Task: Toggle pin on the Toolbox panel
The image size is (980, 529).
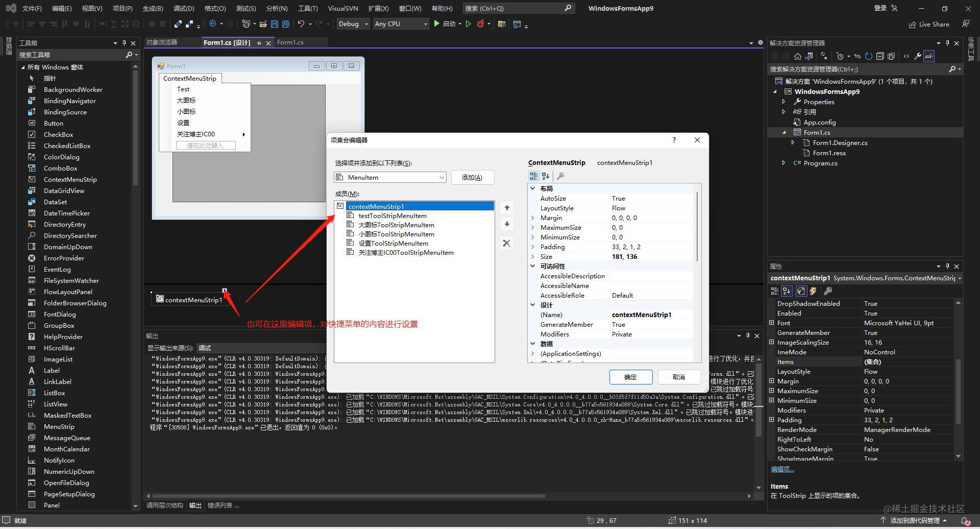Action: coord(124,43)
